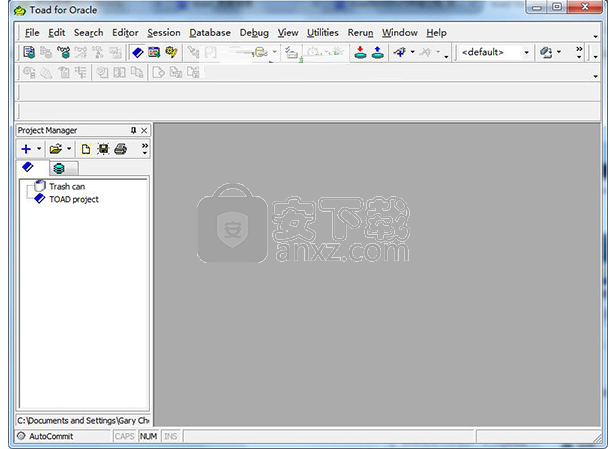Click the disabled gear icon in second toolbar
610x449 pixels.
click(29, 72)
